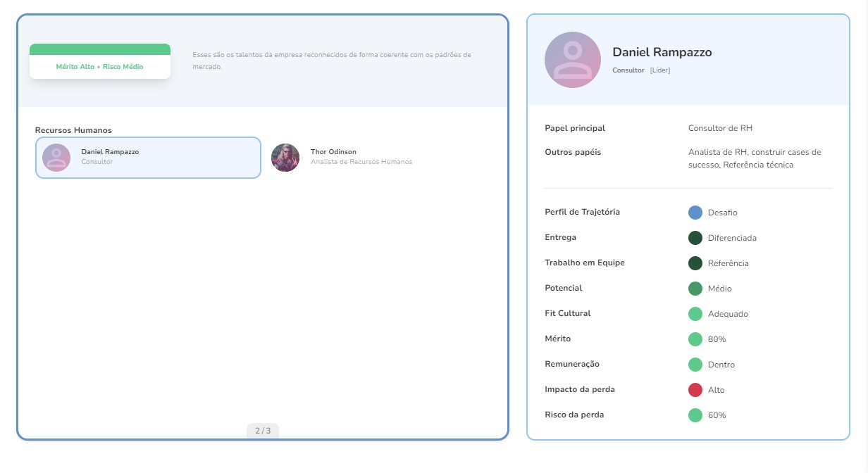The height and width of the screenshot is (473, 868).
Task: Click the dark green Diferenciada dot
Action: click(x=695, y=238)
